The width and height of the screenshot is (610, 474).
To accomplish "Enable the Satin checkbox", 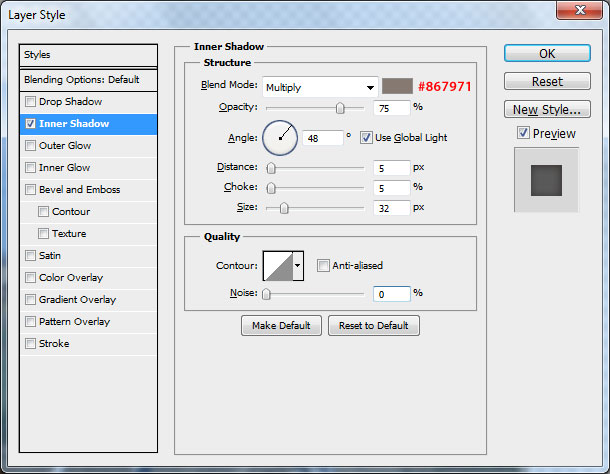I will [30, 256].
